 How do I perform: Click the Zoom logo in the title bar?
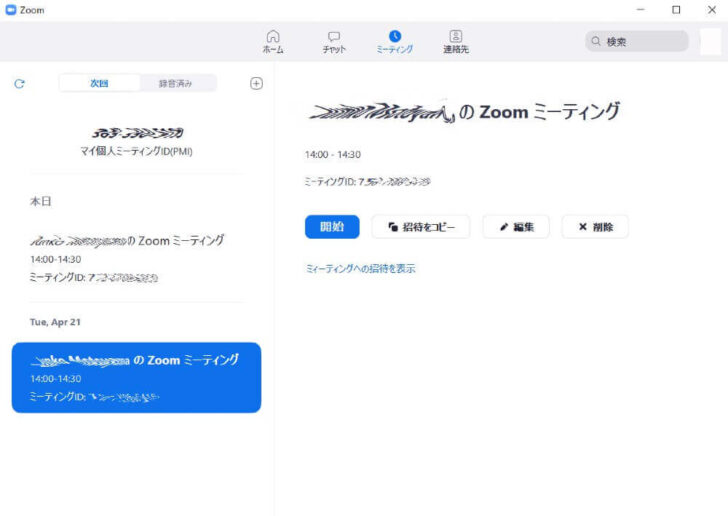tap(11, 10)
